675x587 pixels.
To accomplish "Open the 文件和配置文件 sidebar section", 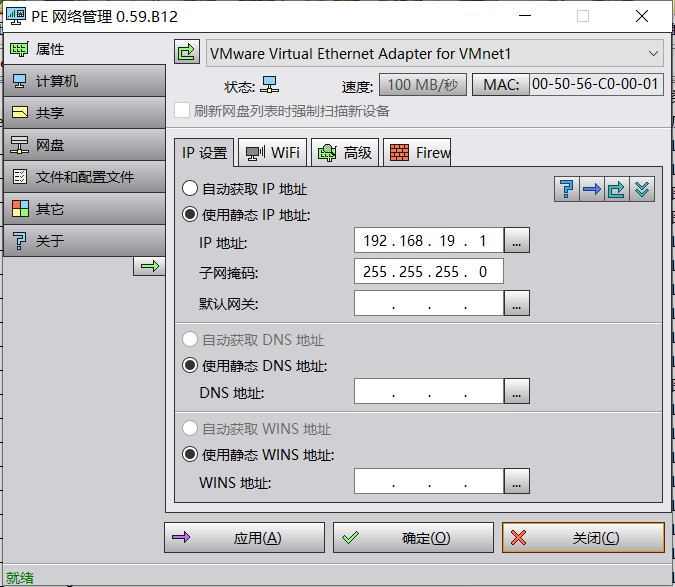I will click(x=85, y=177).
